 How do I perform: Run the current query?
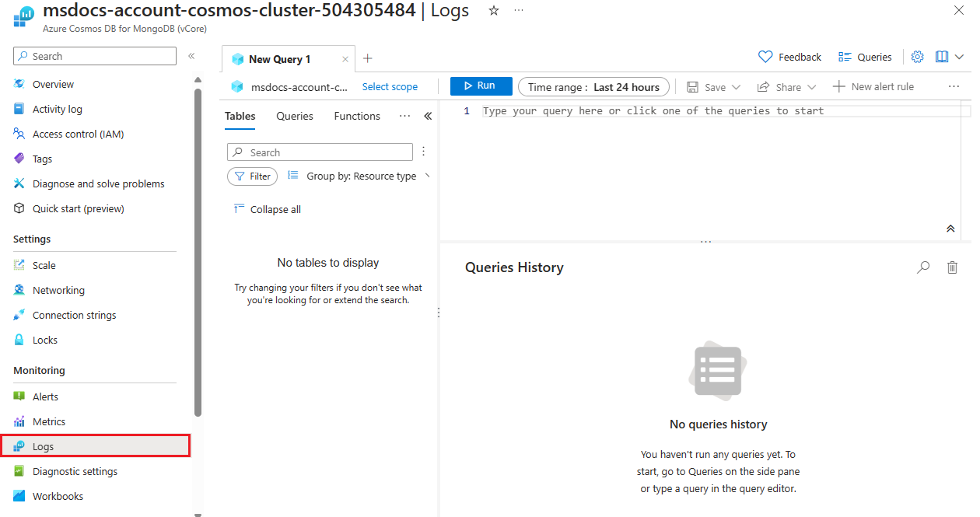click(481, 86)
